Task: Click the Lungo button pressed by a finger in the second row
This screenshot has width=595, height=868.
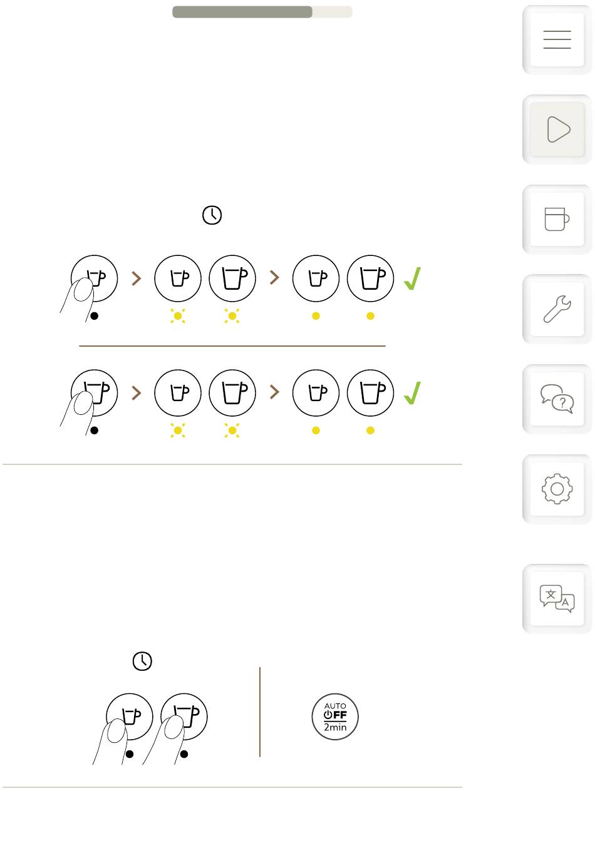Action: tap(95, 393)
